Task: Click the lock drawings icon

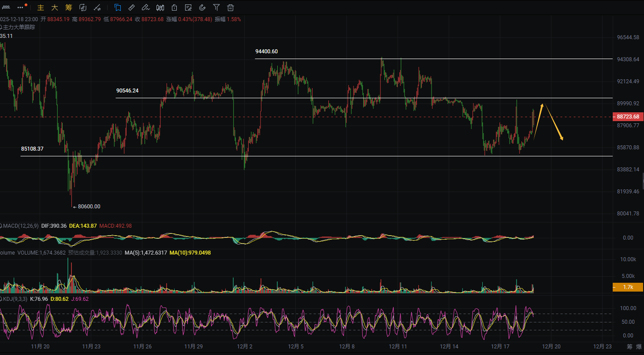Action: 175,7
